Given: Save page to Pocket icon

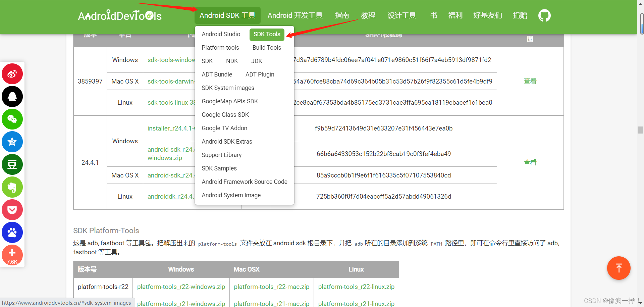Looking at the screenshot, I should pos(12,210).
